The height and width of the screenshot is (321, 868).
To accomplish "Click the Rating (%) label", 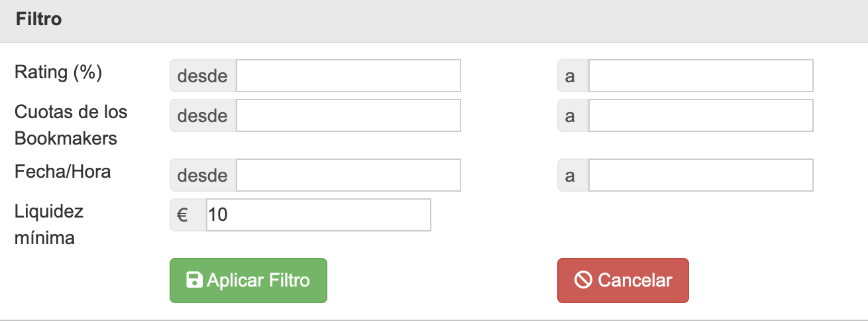I will (58, 72).
